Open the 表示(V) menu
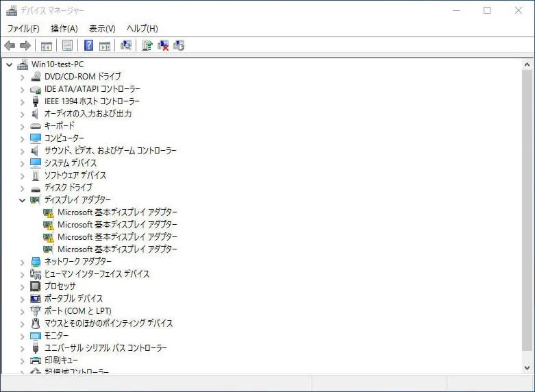 click(102, 29)
